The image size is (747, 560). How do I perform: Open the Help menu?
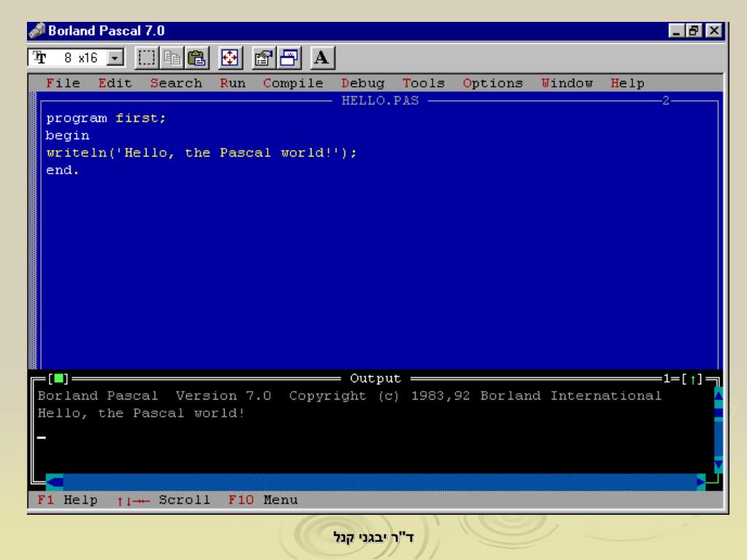[627, 83]
